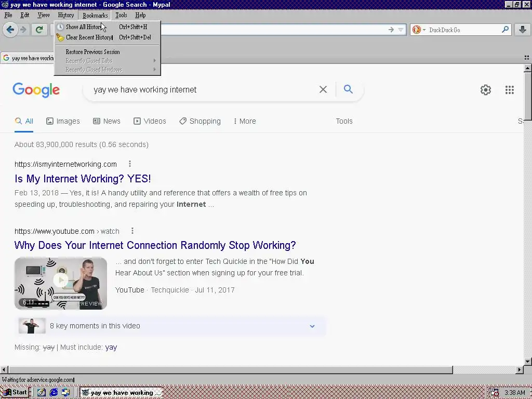Click the broom icon beside Clear Recent History
This screenshot has width=532, height=399.
tap(60, 37)
